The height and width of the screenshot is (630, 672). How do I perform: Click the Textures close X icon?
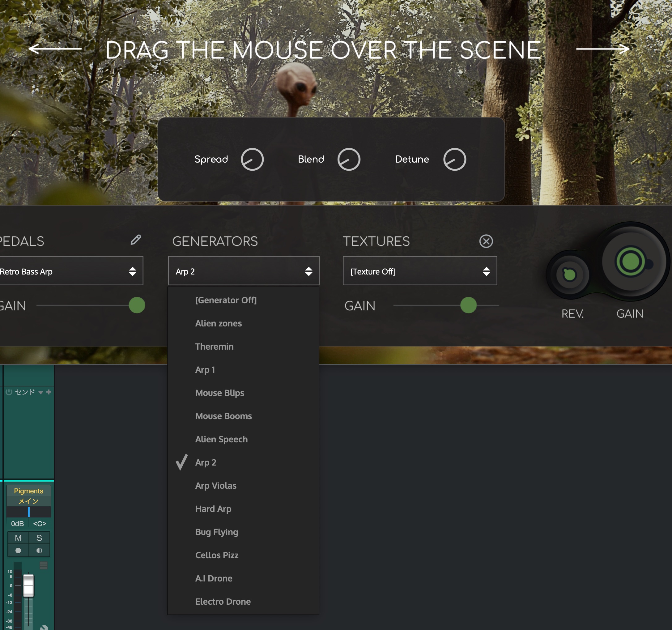click(x=486, y=241)
